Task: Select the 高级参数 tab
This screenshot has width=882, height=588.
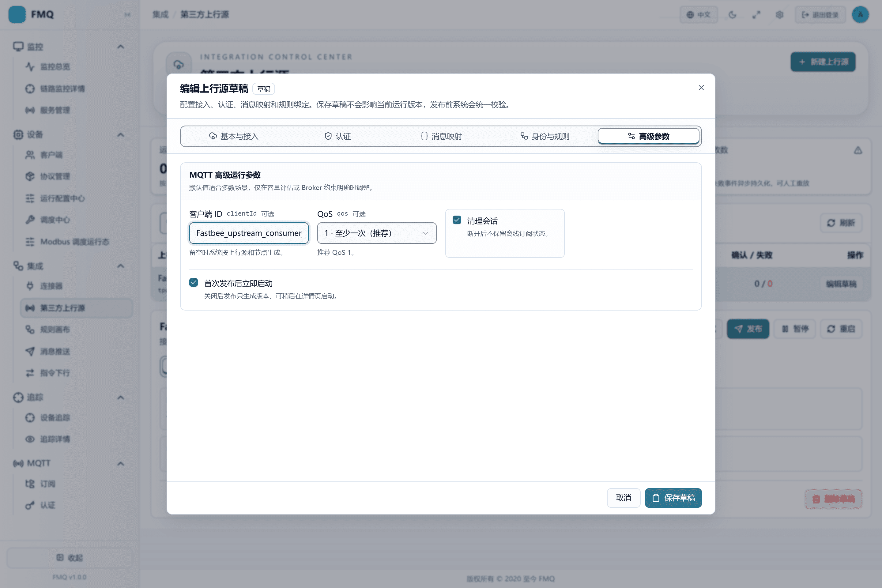Action: (x=649, y=136)
